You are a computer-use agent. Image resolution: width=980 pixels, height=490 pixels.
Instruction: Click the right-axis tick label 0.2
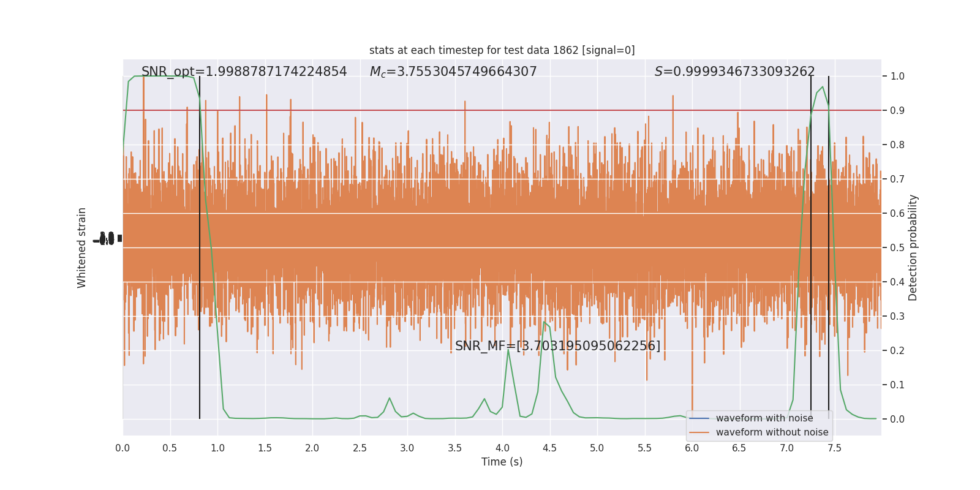coord(897,350)
